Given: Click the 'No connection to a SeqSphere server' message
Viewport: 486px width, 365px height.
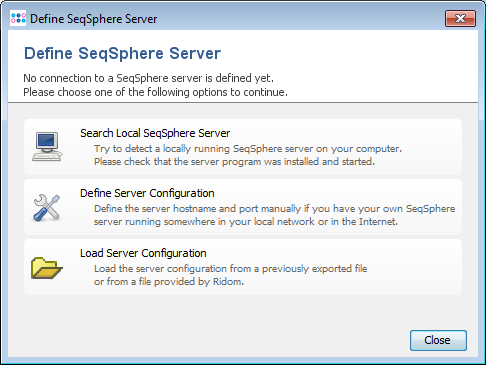Looking at the screenshot, I should click(x=148, y=78).
